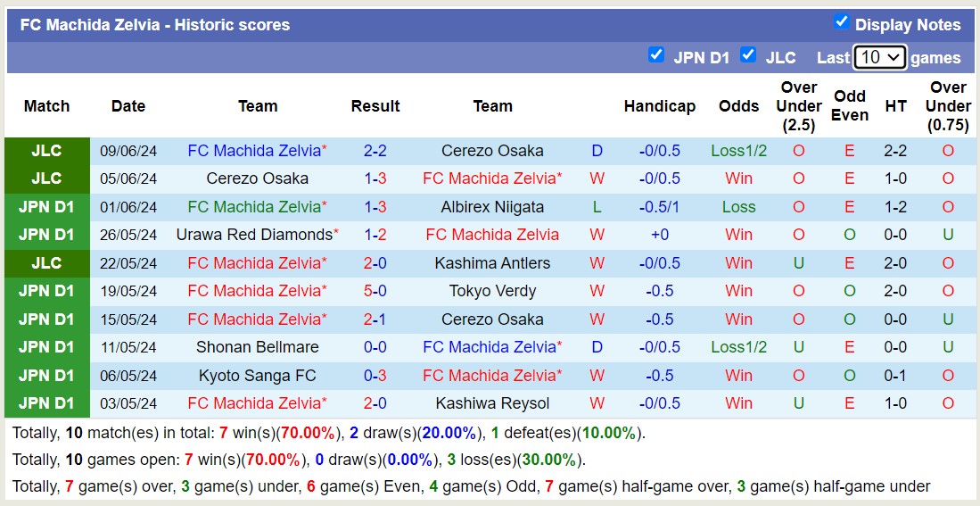The width and height of the screenshot is (980, 506).
Task: Open the Last 10 games dropdown
Action: (x=879, y=57)
